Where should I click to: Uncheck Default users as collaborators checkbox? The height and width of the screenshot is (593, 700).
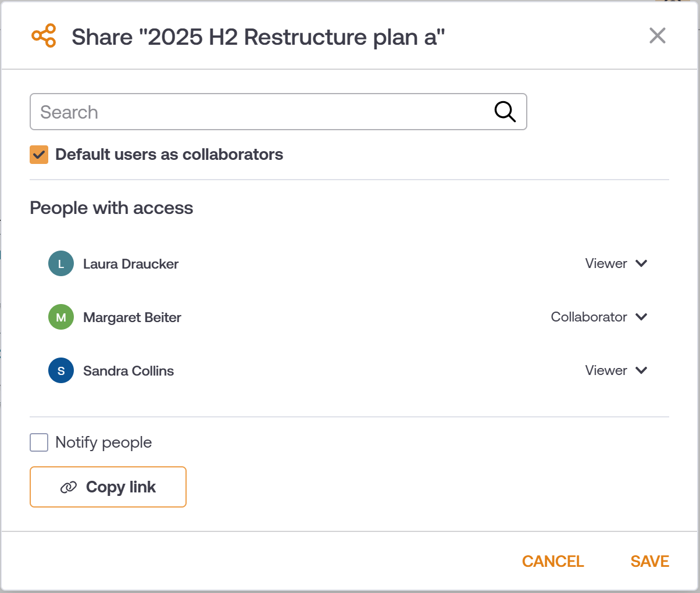pos(39,155)
